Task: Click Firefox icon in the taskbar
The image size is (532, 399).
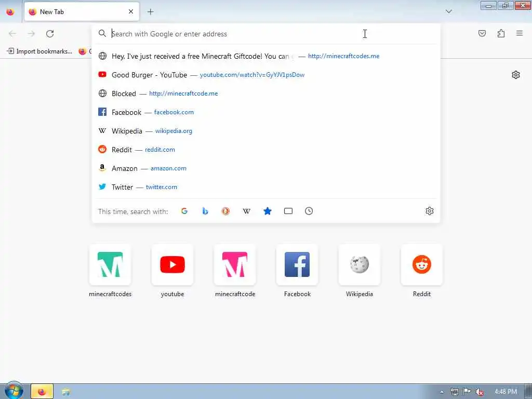Action: [x=42, y=392]
